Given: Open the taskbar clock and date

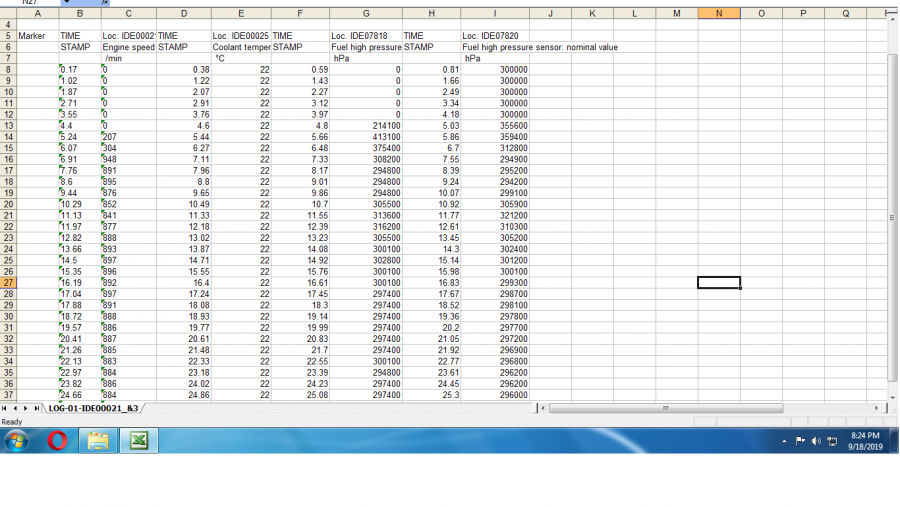Looking at the screenshot, I should (863, 441).
